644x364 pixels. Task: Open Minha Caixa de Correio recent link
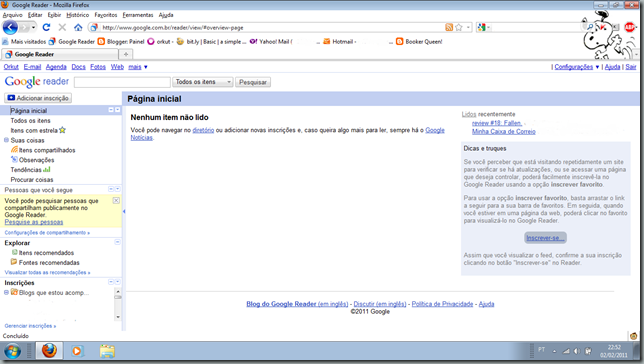click(504, 131)
